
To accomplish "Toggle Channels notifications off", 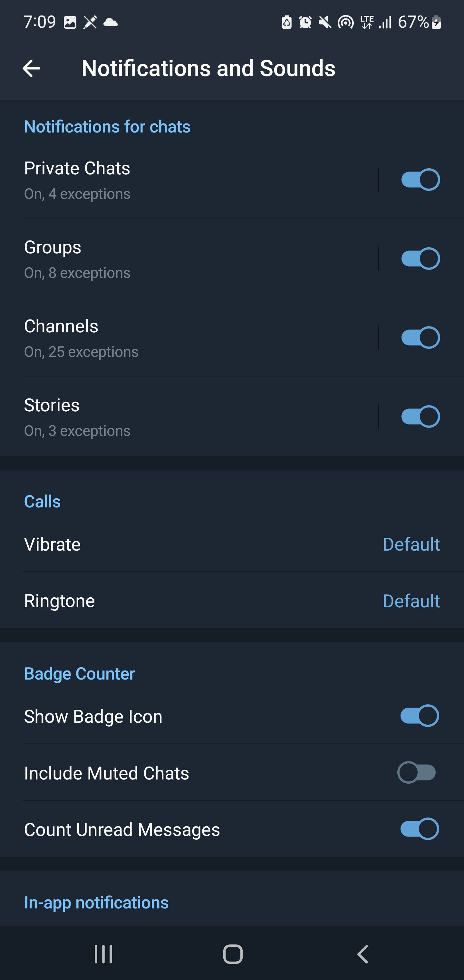I will coord(420,338).
